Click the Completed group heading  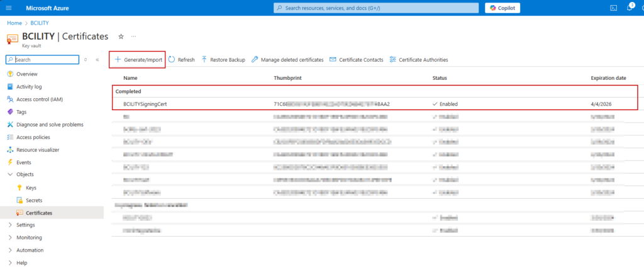coord(128,91)
